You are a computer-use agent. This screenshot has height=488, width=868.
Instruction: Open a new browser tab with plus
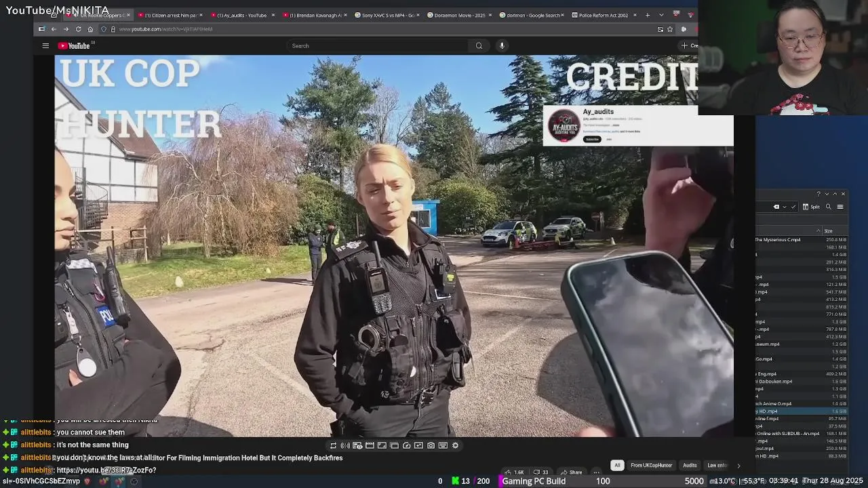pyautogui.click(x=648, y=15)
